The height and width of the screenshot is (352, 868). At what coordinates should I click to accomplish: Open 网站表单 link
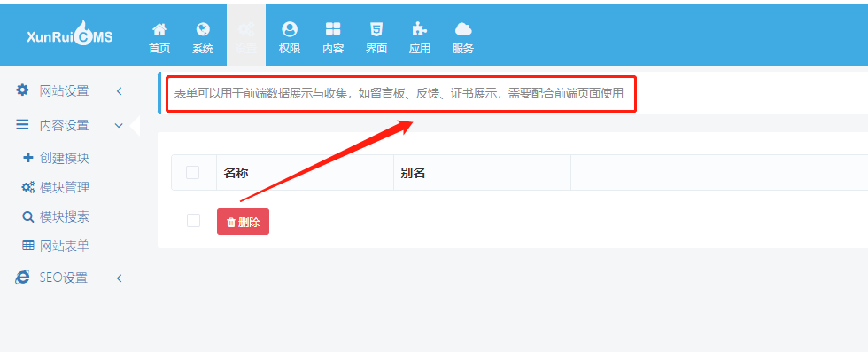tap(64, 246)
